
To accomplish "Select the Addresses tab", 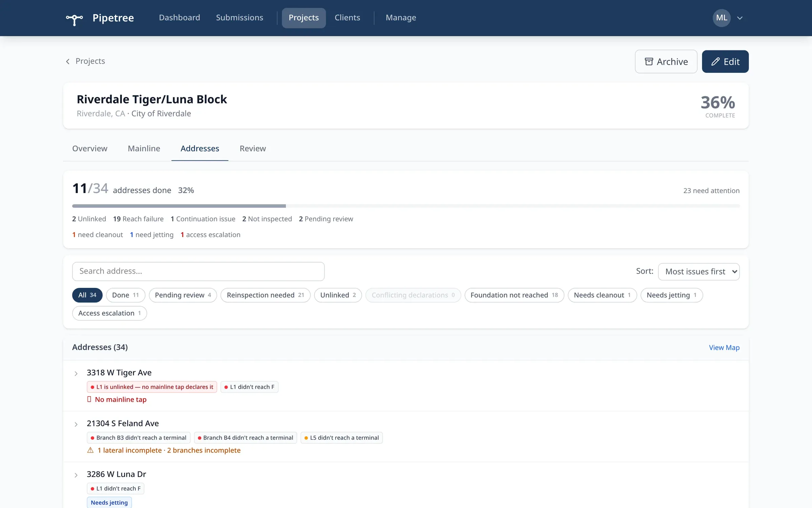I will [200, 149].
